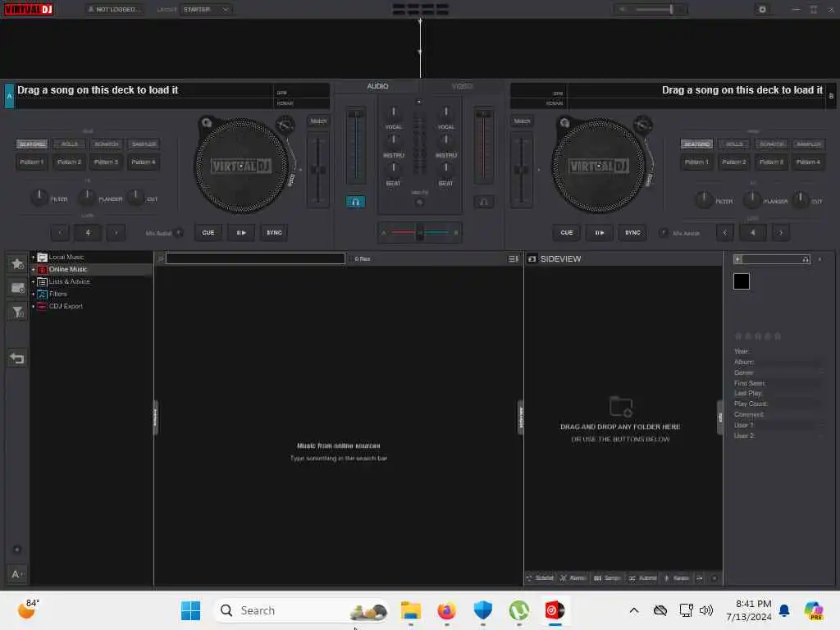Trigger Pattern 4 pad on the right deck
This screenshot has height=630, width=840.
pos(808,162)
